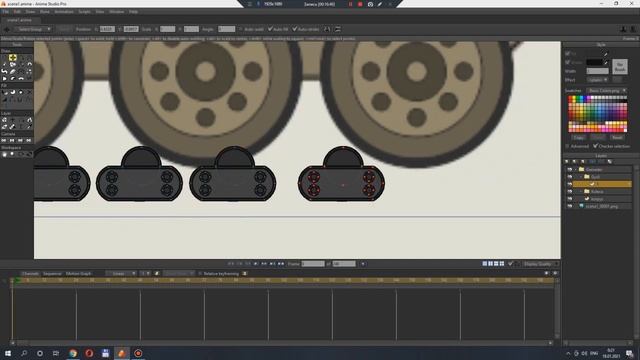Screen dimensions: 640x360
Task: Click the Copy style button
Action: pyautogui.click(x=578, y=138)
